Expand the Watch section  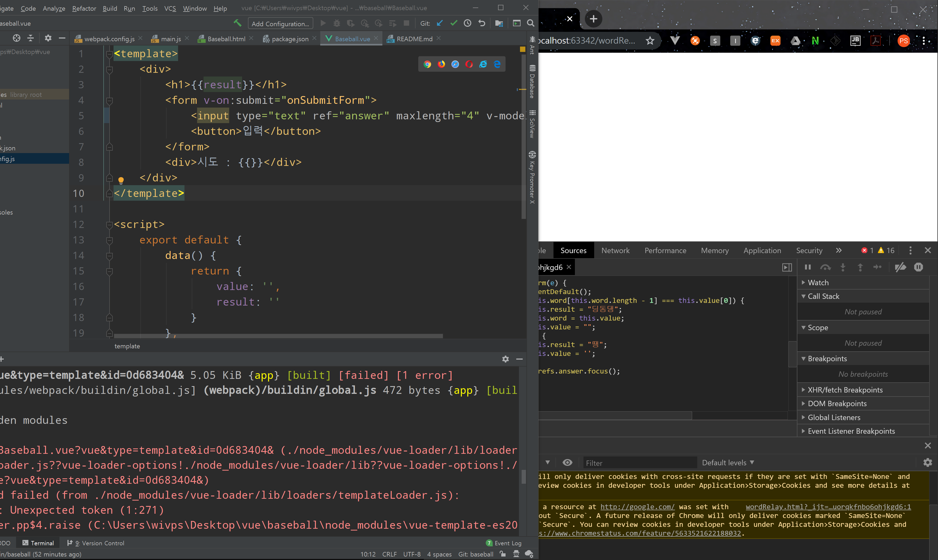click(x=818, y=283)
